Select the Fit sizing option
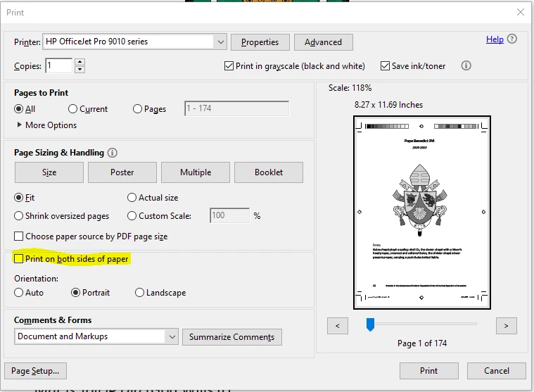This screenshot has height=392, width=534. [19, 198]
